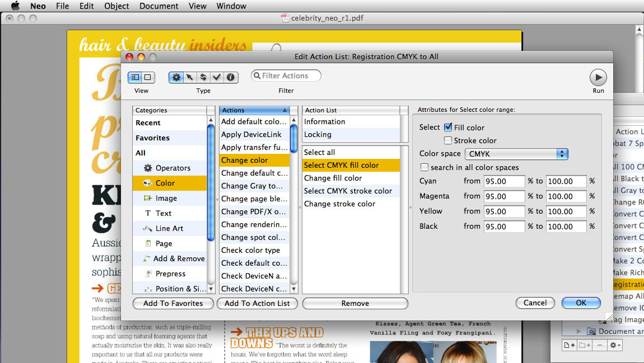Click the Remove button

tap(355, 303)
